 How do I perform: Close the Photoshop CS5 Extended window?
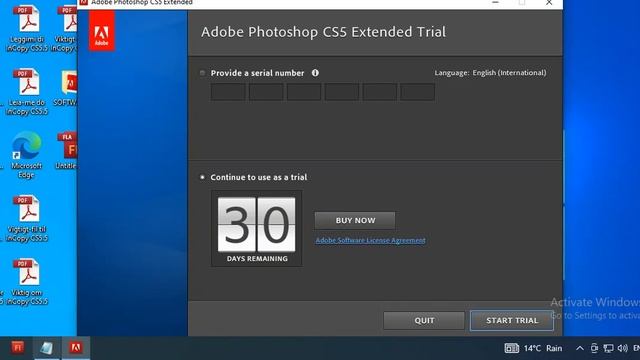click(x=549, y=3)
